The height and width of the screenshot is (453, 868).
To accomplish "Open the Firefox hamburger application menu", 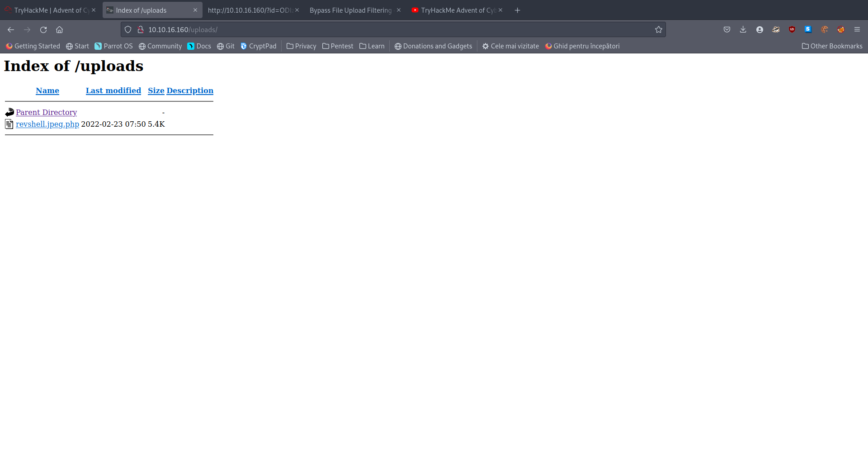I will [x=857, y=30].
